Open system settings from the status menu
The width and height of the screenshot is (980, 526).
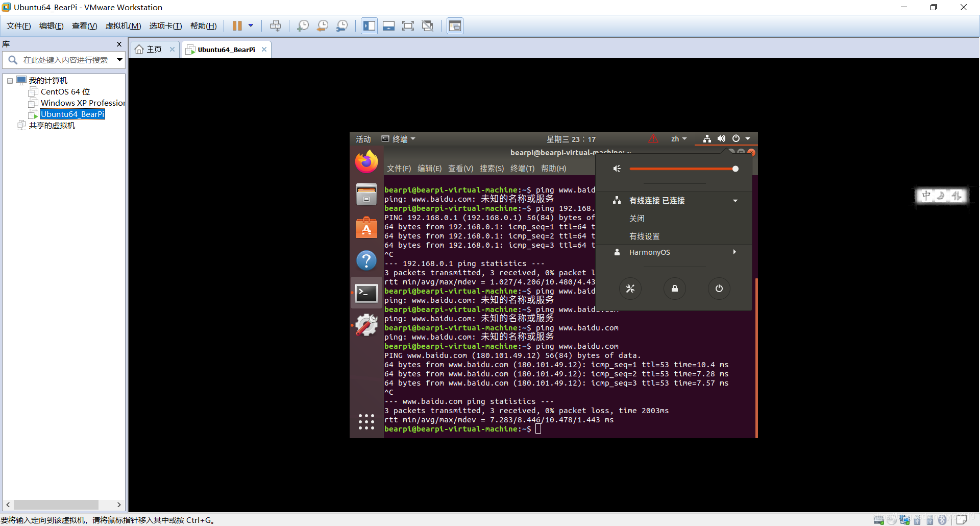[x=630, y=289]
